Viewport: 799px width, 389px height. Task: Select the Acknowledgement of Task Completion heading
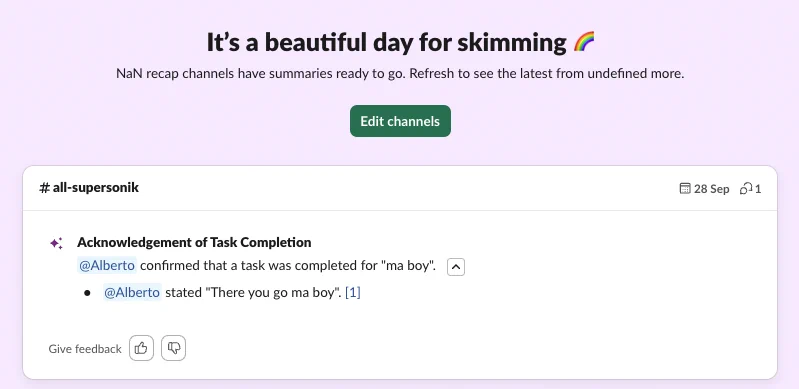(194, 242)
